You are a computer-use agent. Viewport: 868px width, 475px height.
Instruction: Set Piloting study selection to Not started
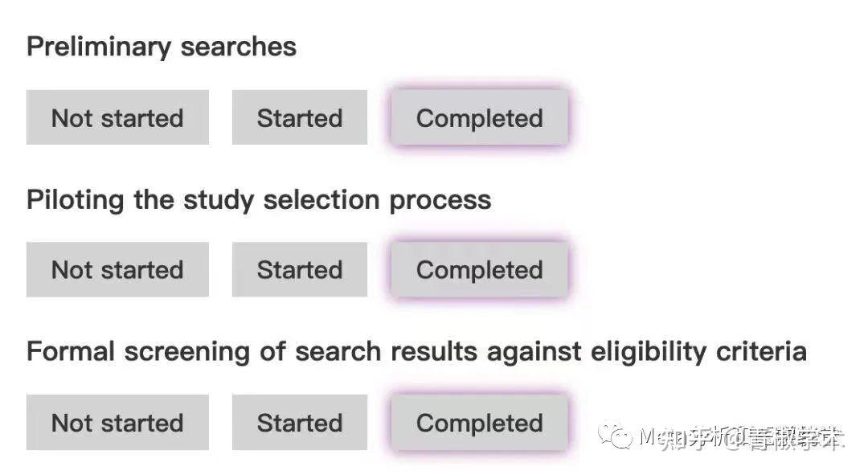pyautogui.click(x=117, y=269)
